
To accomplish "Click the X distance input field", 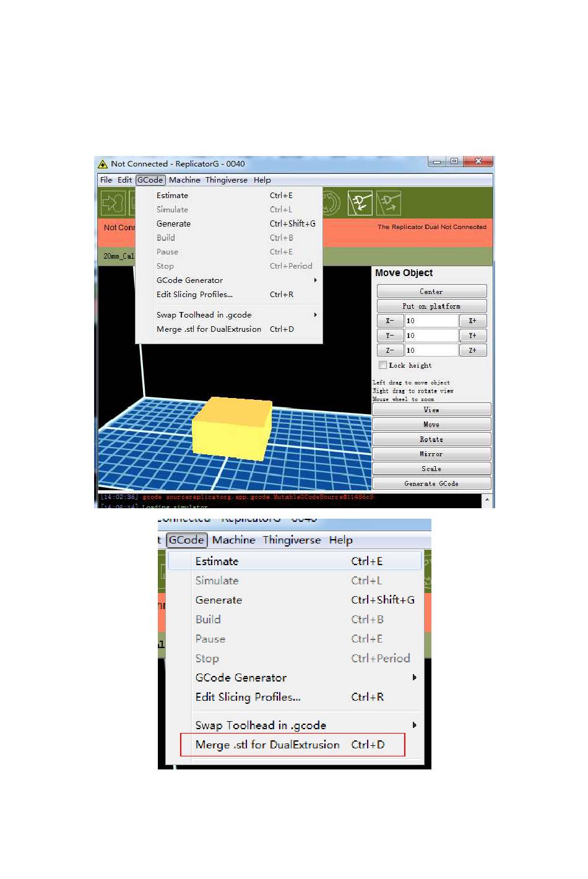I will [x=431, y=321].
